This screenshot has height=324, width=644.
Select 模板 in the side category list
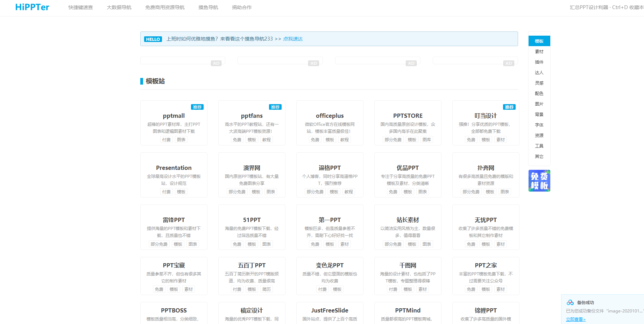pyautogui.click(x=539, y=41)
